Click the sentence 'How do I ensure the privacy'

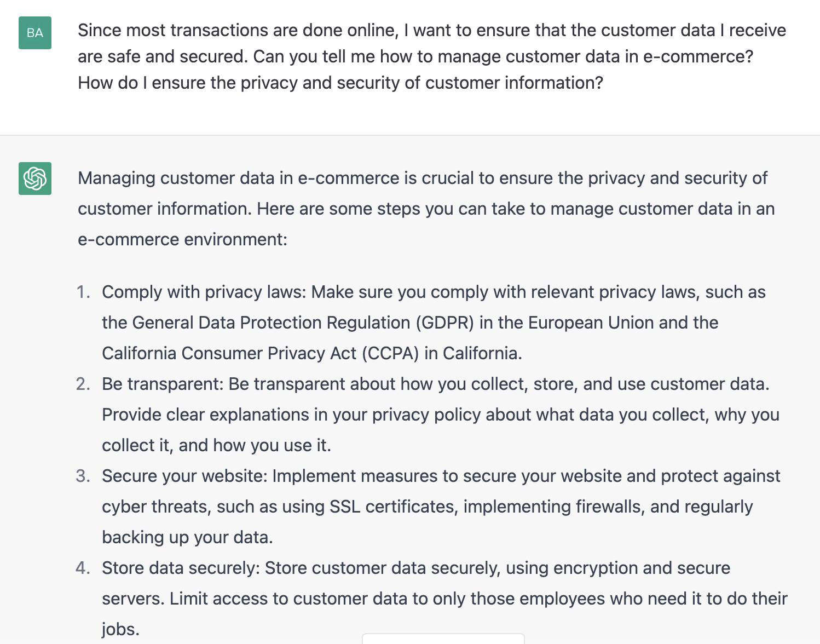click(340, 83)
